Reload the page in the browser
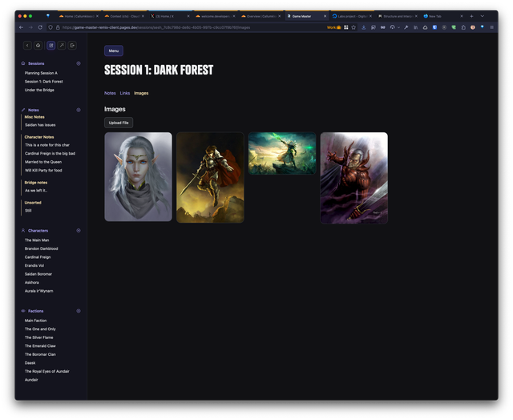 click(x=40, y=27)
